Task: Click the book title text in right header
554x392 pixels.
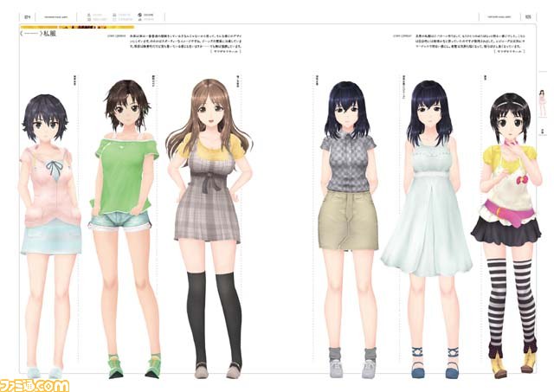Action: click(x=499, y=17)
